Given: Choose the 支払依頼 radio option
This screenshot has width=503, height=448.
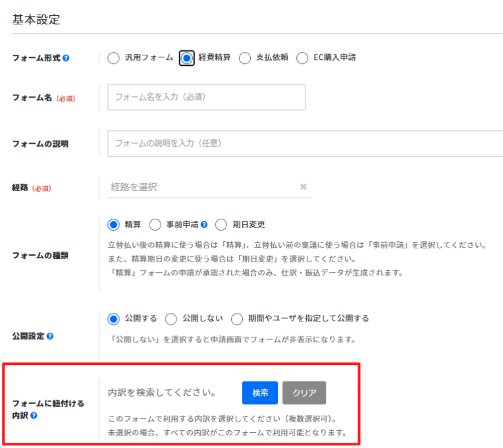Looking at the screenshot, I should [x=245, y=58].
